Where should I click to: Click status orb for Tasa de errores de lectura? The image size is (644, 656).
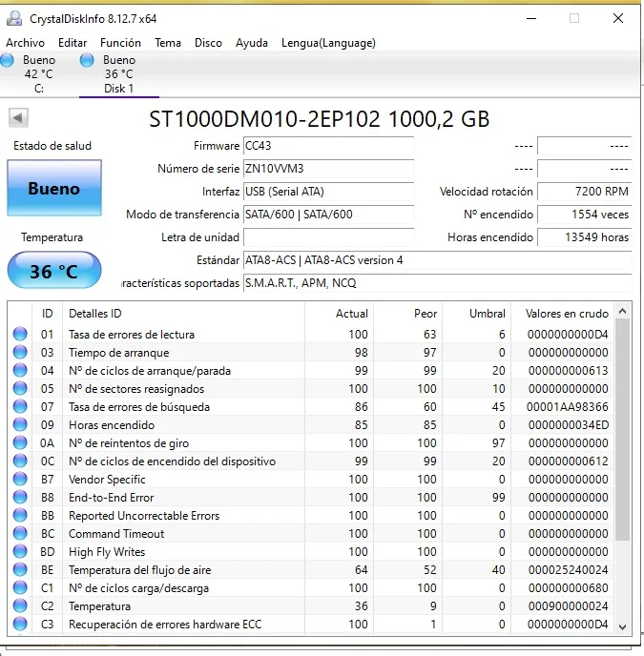pos(20,334)
